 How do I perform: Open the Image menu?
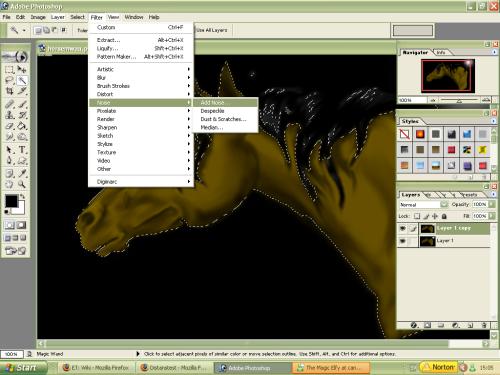click(x=38, y=17)
